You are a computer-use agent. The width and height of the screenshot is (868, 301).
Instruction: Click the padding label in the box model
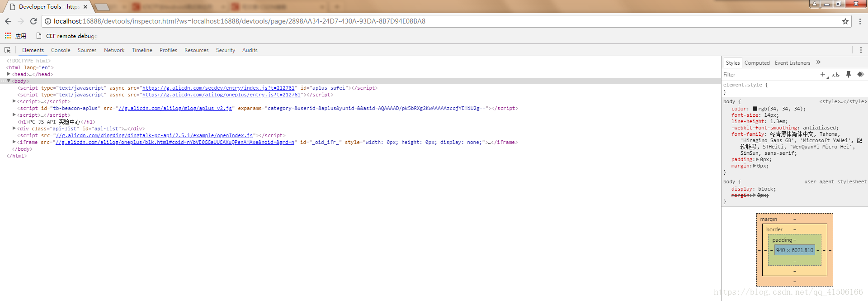pos(782,240)
